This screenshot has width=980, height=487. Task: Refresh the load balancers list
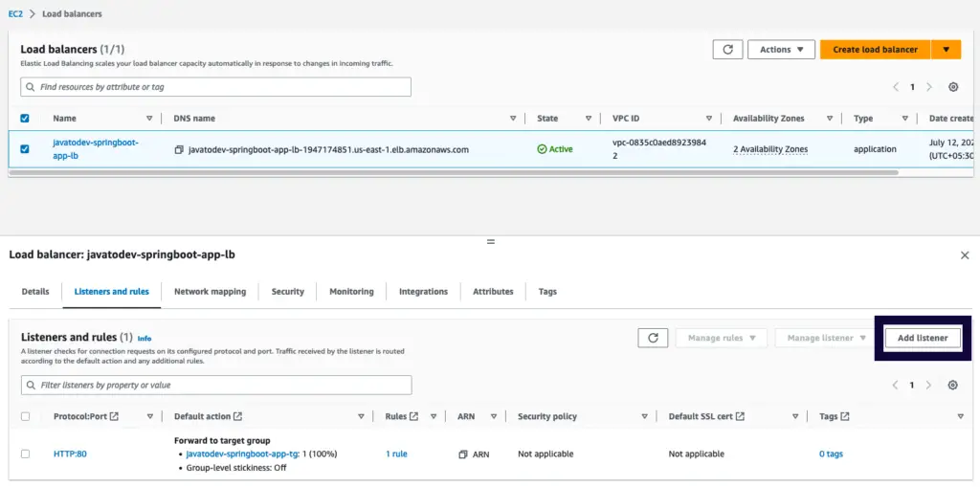pyautogui.click(x=727, y=50)
